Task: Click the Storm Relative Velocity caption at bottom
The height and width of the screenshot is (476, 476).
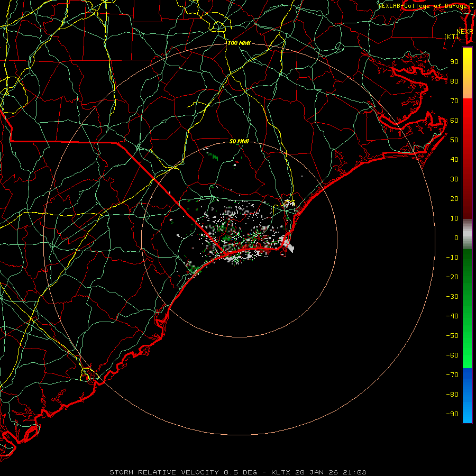Action: tap(238, 472)
